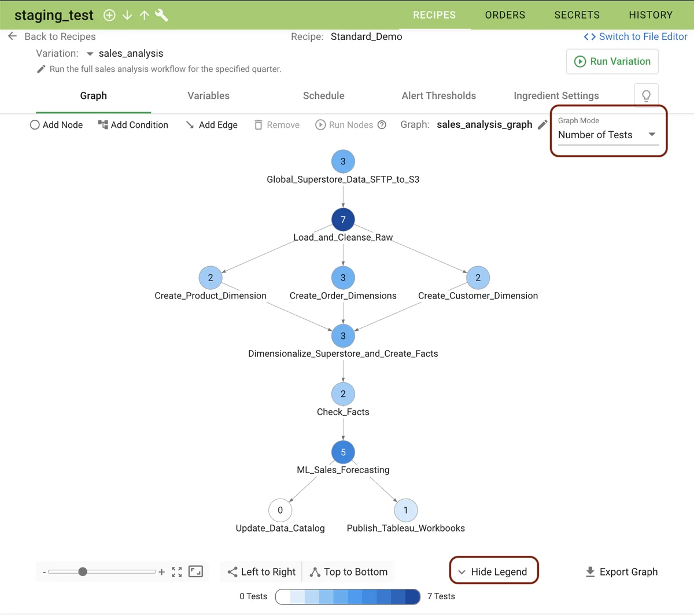Click the fit-to-screen expand icon

click(x=177, y=571)
